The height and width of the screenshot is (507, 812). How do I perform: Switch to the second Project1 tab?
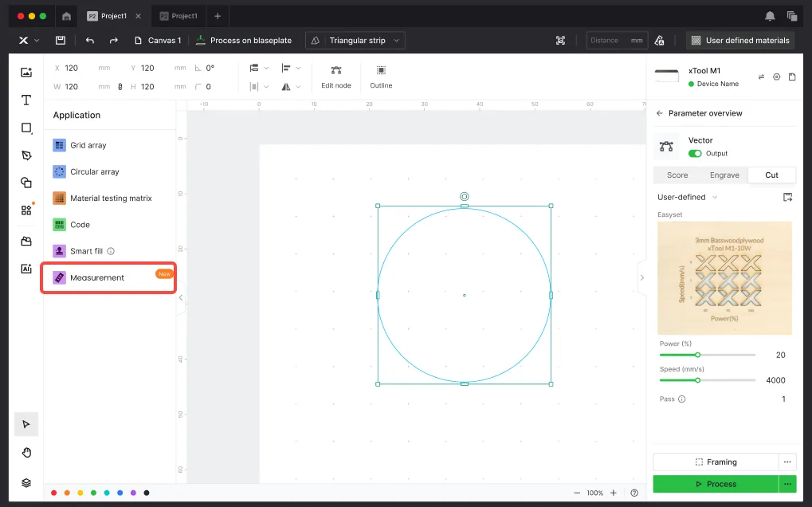[x=178, y=16]
